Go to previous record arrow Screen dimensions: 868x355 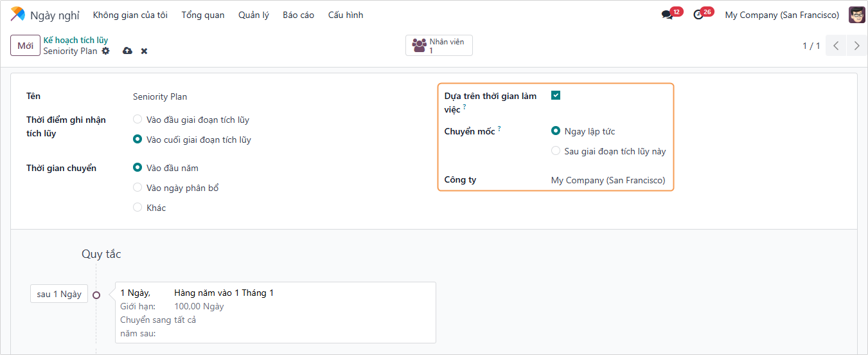pos(836,46)
